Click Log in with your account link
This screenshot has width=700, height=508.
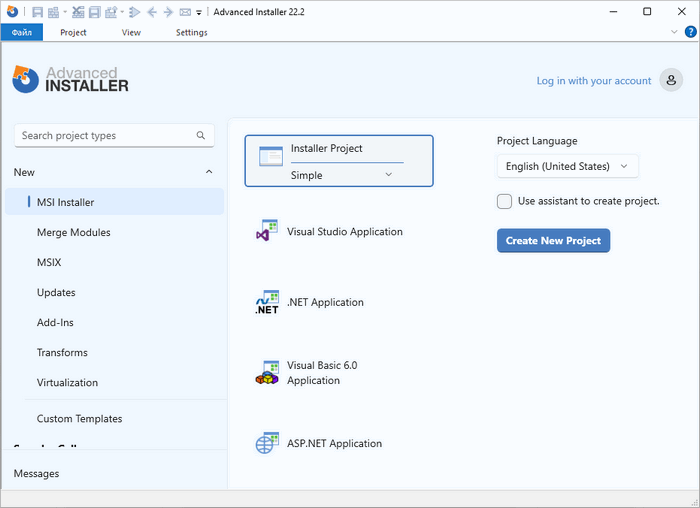click(593, 81)
